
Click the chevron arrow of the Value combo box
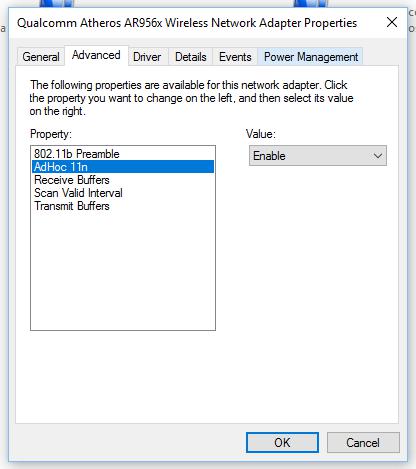point(378,156)
